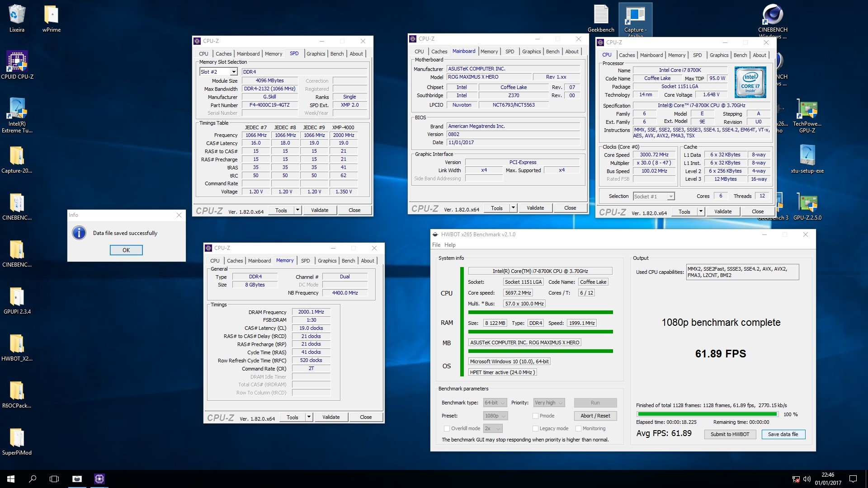
Task: Launch CINEBENCH Windows desktop shortcut
Action: (773, 20)
